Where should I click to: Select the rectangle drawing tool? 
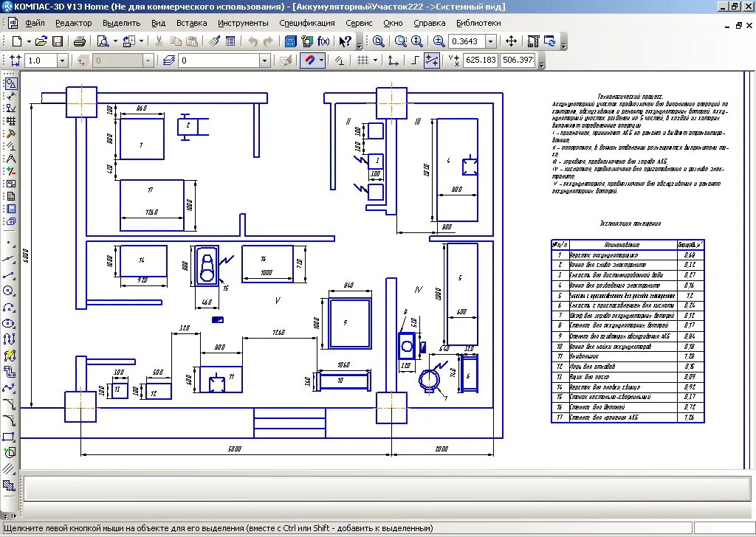coord(9,437)
